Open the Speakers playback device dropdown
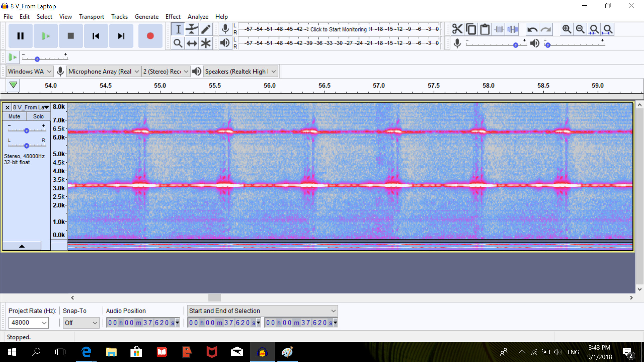Screen dimensions: 644x362 241,71
